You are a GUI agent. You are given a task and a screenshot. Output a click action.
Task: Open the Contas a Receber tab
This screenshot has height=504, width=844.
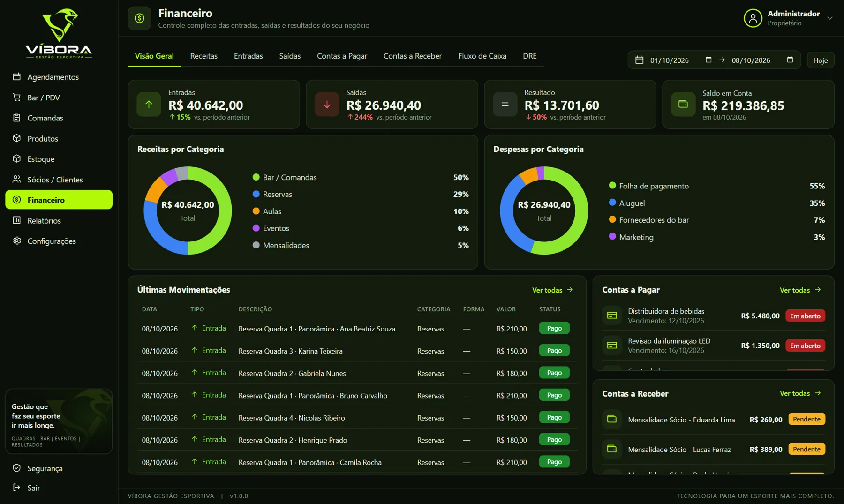coord(413,56)
